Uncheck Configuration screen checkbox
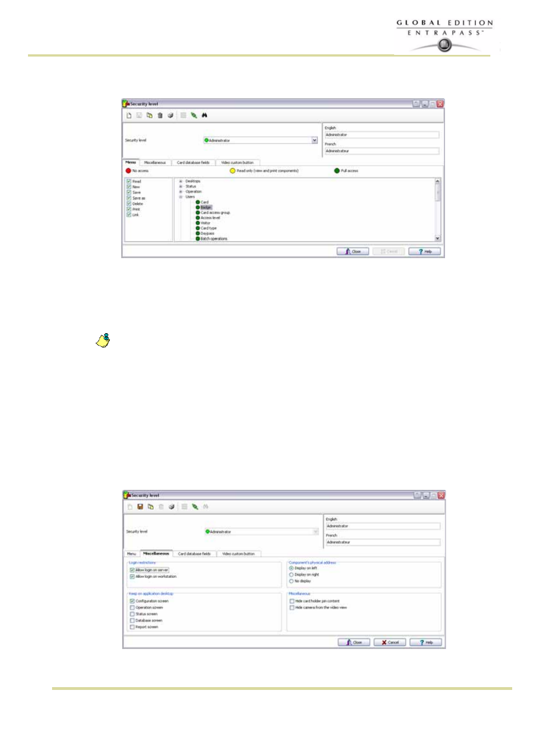This screenshot has width=534, height=756. pos(132,601)
